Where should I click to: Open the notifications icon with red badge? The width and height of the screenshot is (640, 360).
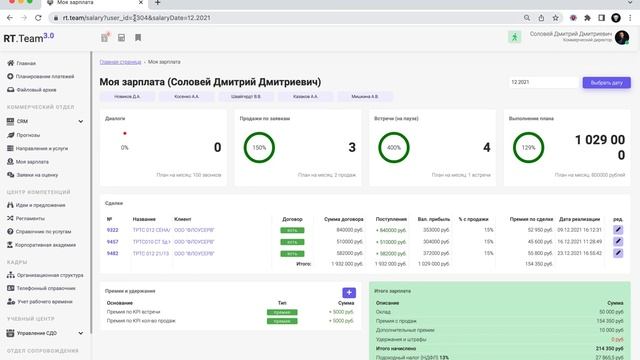point(105,38)
